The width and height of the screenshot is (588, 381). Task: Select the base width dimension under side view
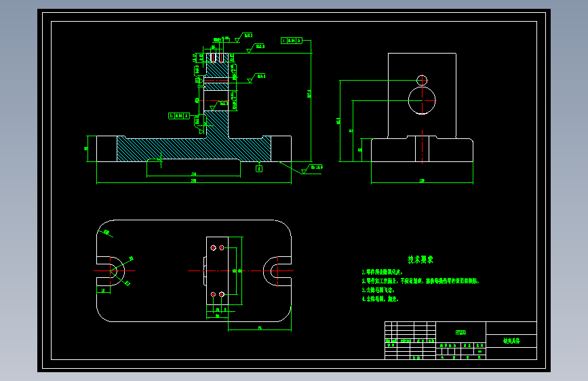pos(422,181)
